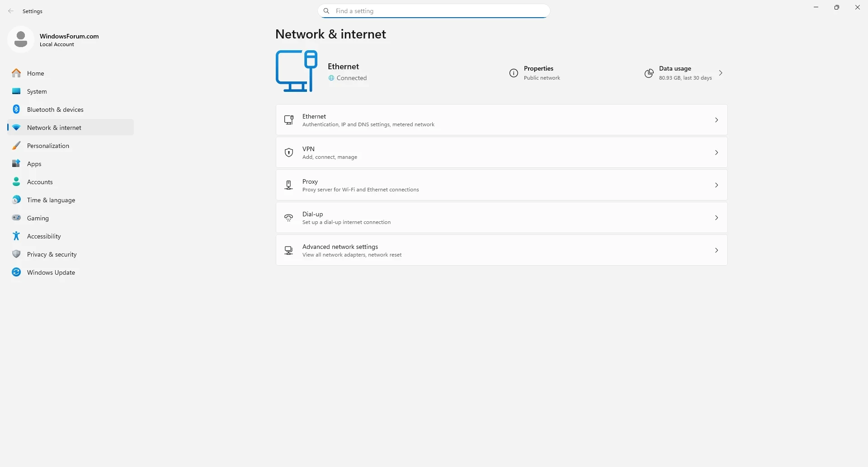Open the VPN row chevron

click(x=717, y=152)
